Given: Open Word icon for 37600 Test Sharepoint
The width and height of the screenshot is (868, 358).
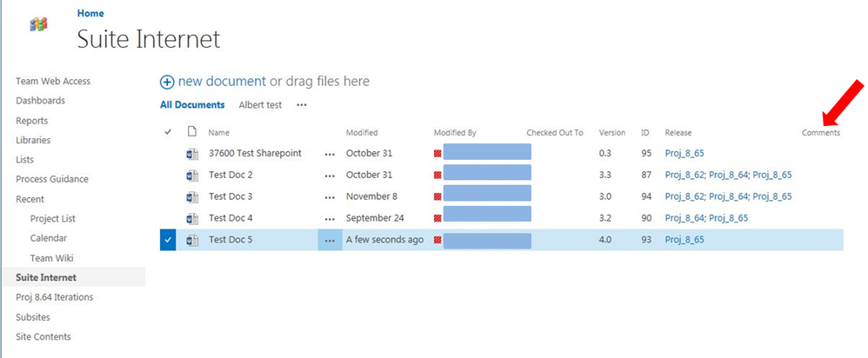Looking at the screenshot, I should pyautogui.click(x=192, y=154).
